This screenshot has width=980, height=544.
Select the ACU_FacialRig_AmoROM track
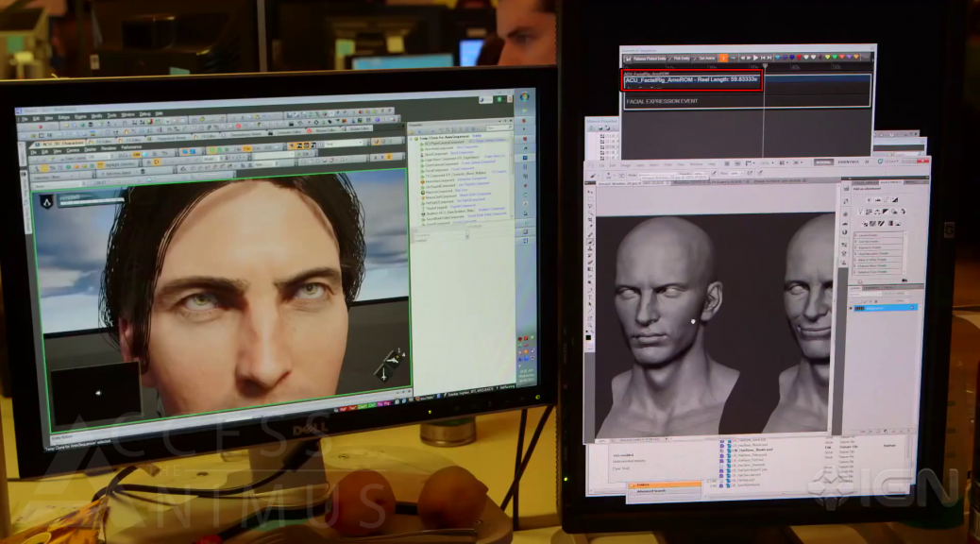tap(691, 80)
